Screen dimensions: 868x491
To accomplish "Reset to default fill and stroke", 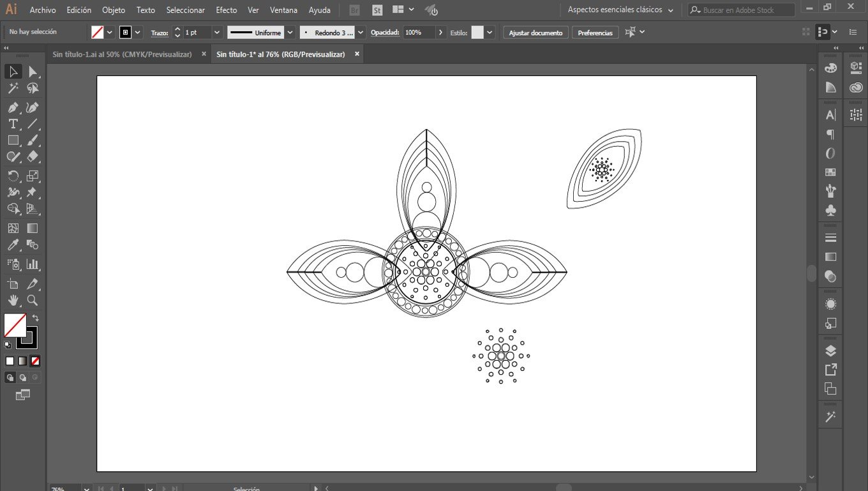I will (8, 345).
